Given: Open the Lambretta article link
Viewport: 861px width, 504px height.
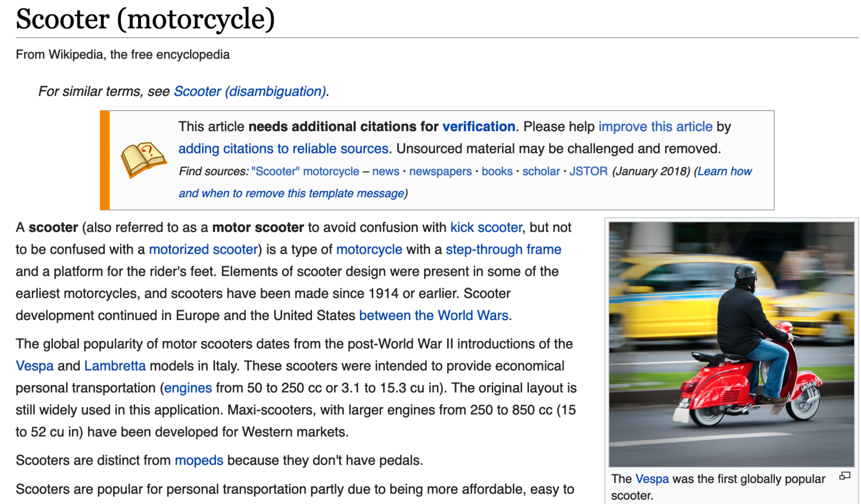Looking at the screenshot, I should tap(115, 366).
